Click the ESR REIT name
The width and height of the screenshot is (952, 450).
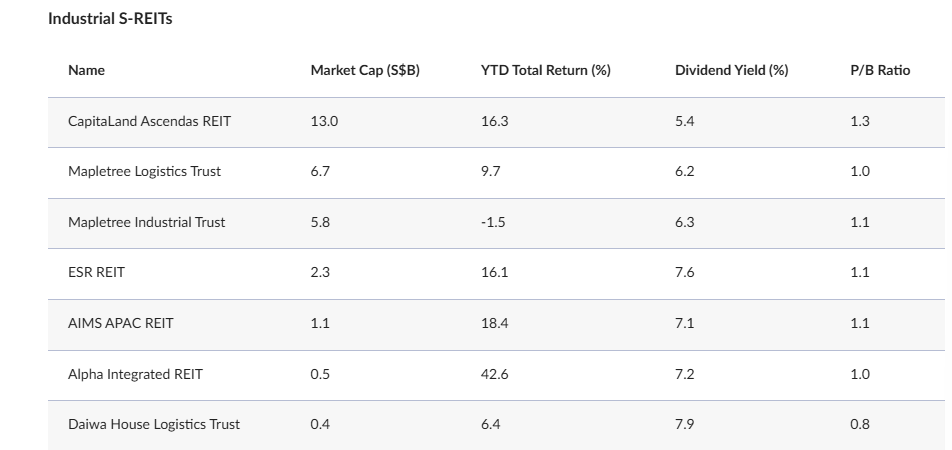click(96, 272)
